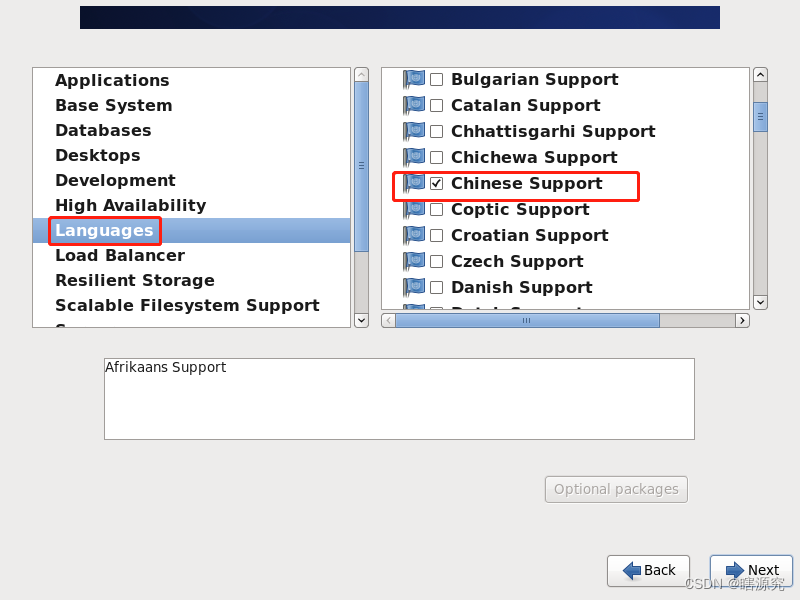Click the flag icon beside Catalan Support
Viewport: 800px width, 600px height.
pyautogui.click(x=413, y=105)
